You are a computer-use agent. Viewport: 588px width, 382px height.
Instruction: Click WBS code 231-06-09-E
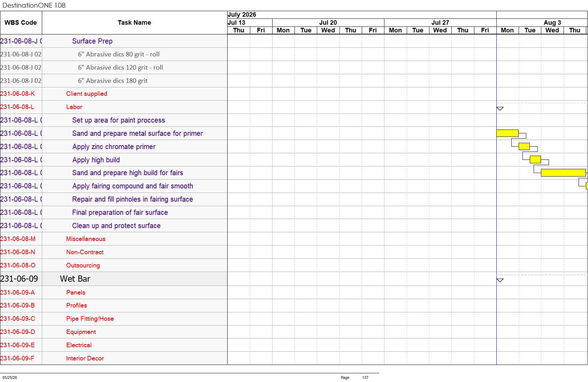click(x=17, y=345)
